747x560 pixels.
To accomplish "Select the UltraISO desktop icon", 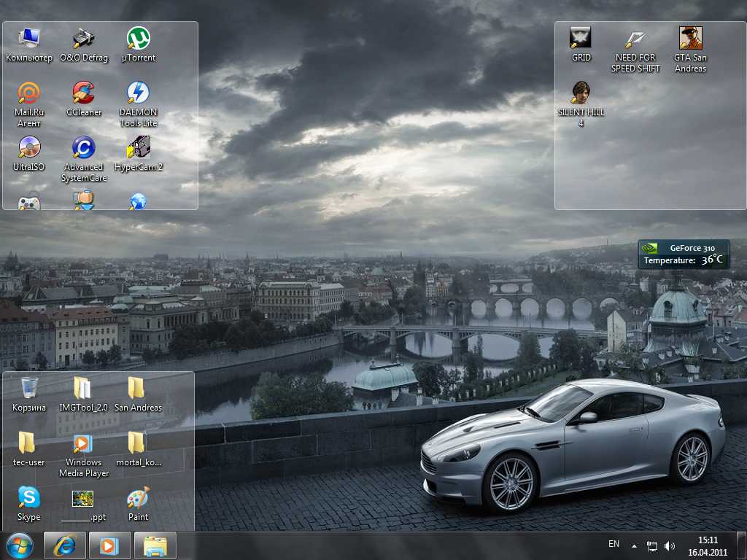I will point(29,148).
